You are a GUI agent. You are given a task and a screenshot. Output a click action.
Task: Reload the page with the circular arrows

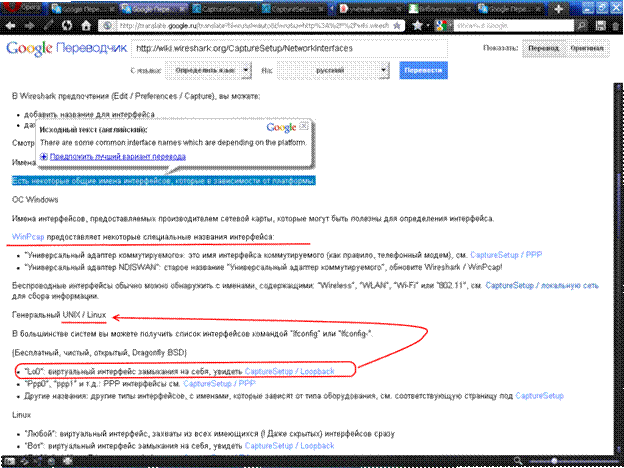[67, 26]
